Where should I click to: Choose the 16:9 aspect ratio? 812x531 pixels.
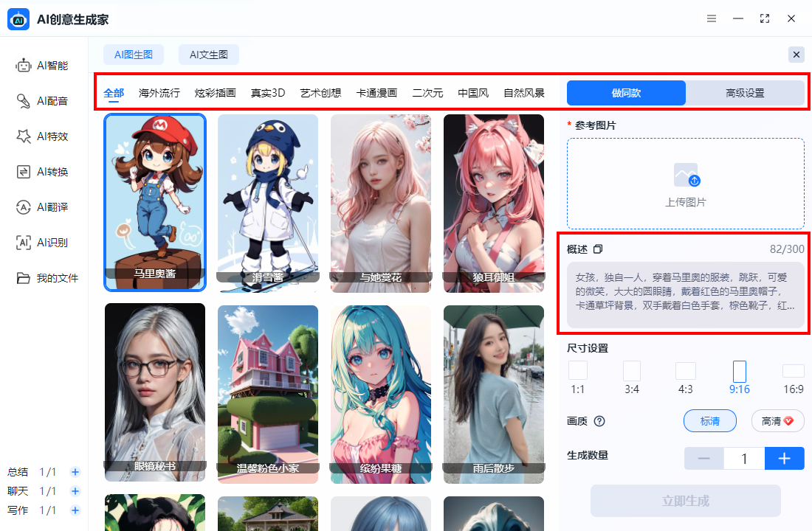pos(794,378)
